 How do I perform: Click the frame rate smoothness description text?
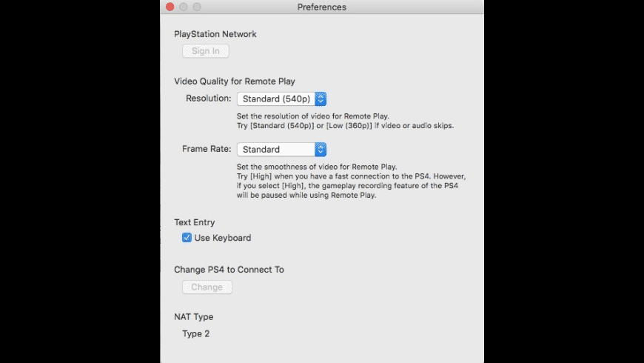point(351,181)
